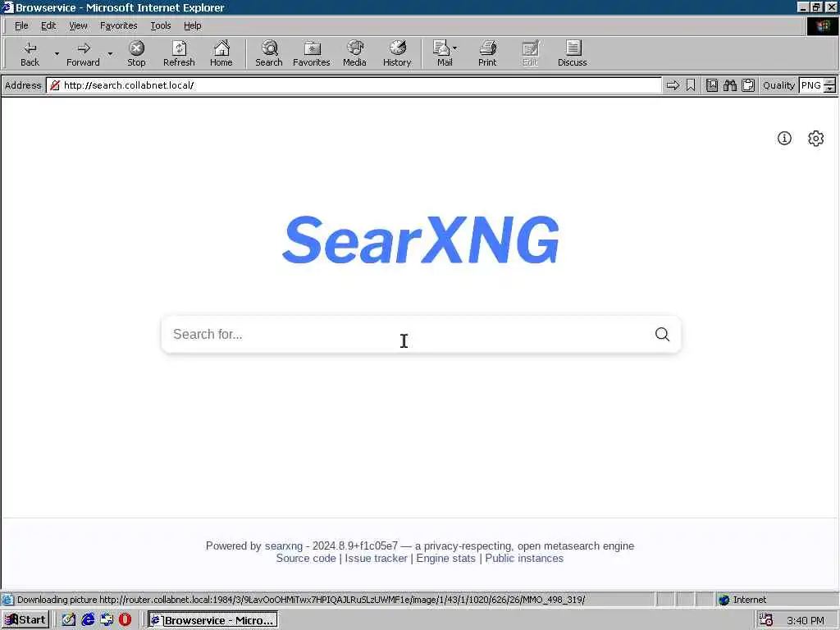Screen dimensions: 840x630
Task: Open the Search toolbar pane
Action: point(269,53)
